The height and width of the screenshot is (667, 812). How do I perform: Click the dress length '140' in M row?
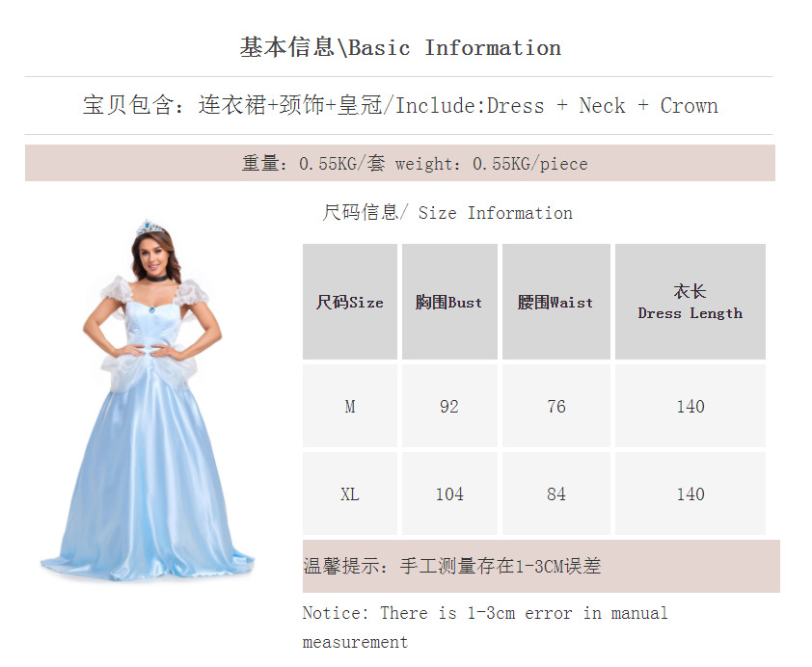(690, 406)
